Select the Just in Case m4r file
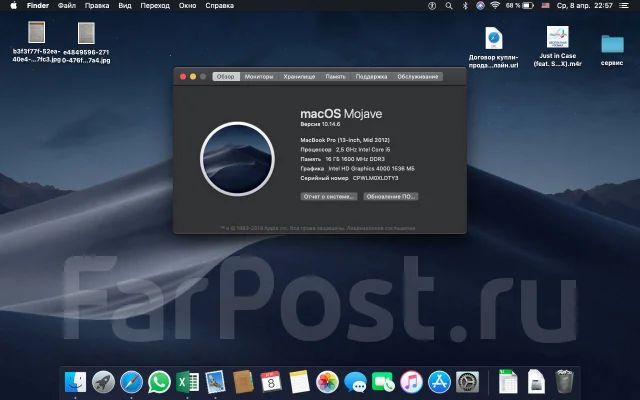The width and height of the screenshot is (640, 400). pyautogui.click(x=558, y=46)
